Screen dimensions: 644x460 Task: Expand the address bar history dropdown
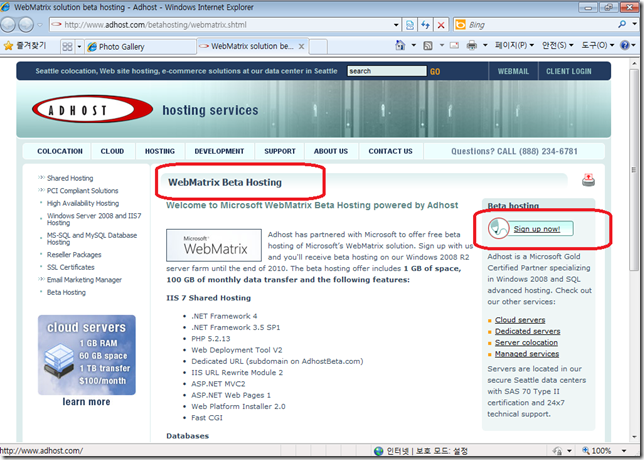(396, 25)
